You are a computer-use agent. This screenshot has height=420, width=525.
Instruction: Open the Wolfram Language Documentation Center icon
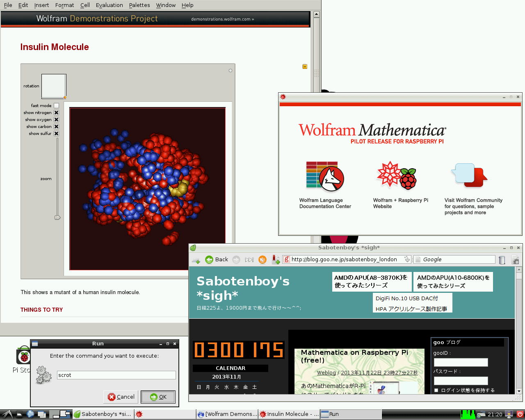(325, 176)
